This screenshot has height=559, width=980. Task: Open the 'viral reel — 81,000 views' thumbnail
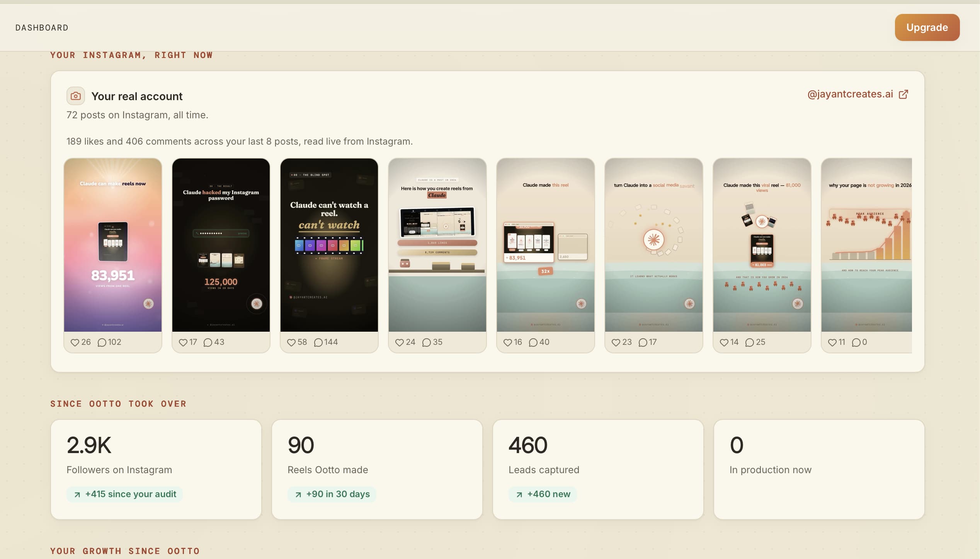click(762, 245)
